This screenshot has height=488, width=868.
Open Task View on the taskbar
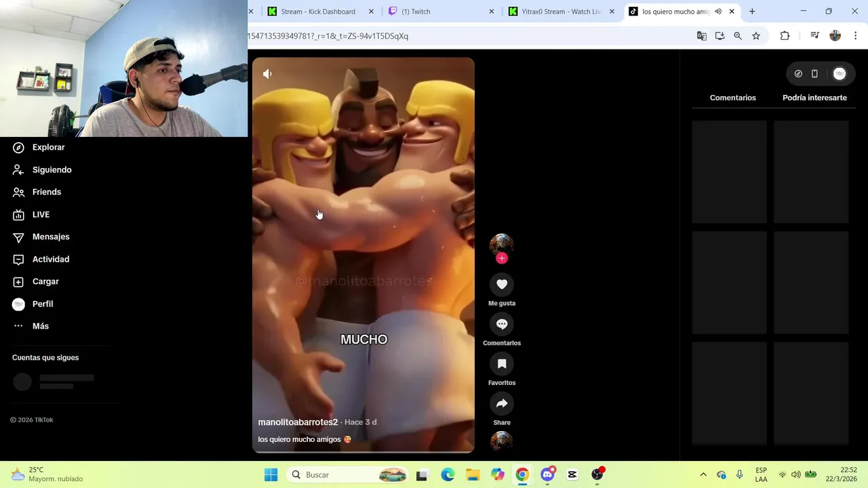click(x=422, y=475)
